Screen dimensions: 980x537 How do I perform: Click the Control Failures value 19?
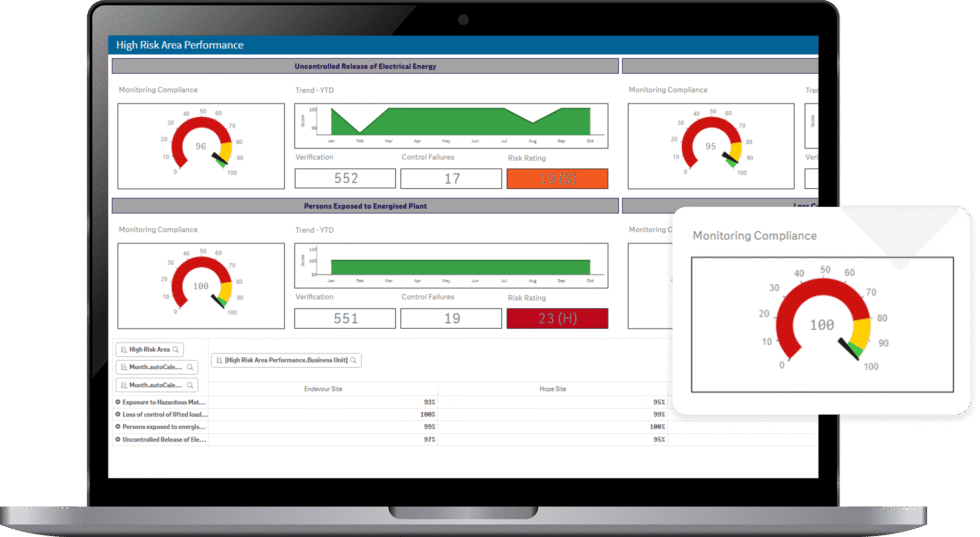(x=451, y=319)
